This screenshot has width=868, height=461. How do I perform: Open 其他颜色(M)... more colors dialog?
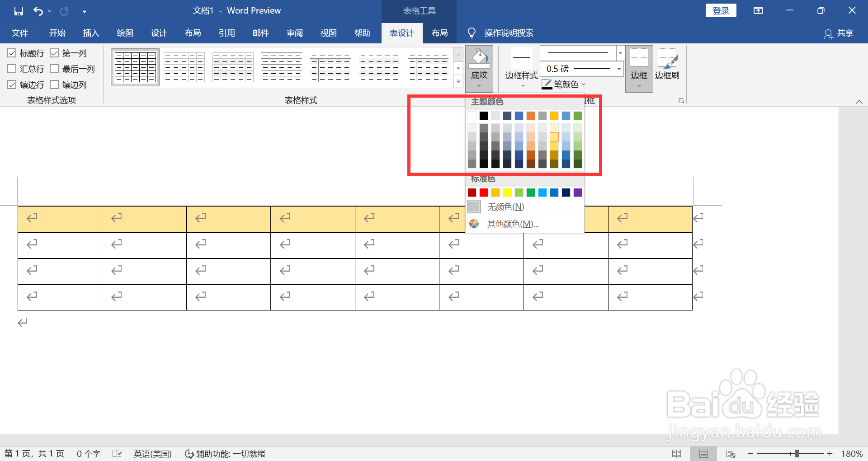click(x=525, y=224)
